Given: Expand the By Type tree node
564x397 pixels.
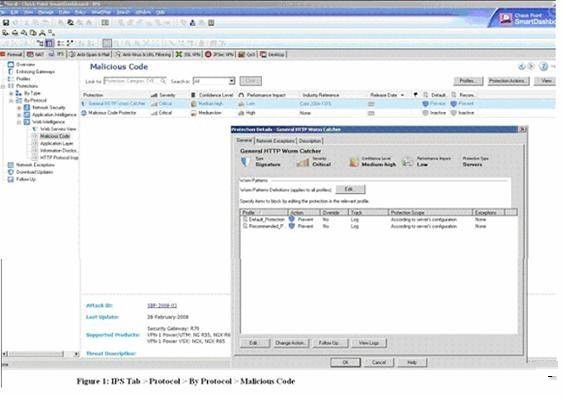Looking at the screenshot, I should click(x=11, y=93).
